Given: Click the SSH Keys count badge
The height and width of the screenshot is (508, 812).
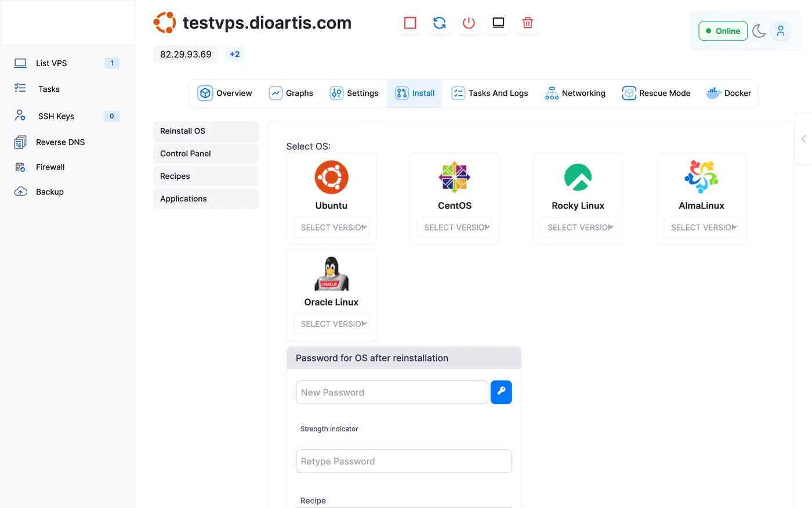Looking at the screenshot, I should click(x=111, y=116).
